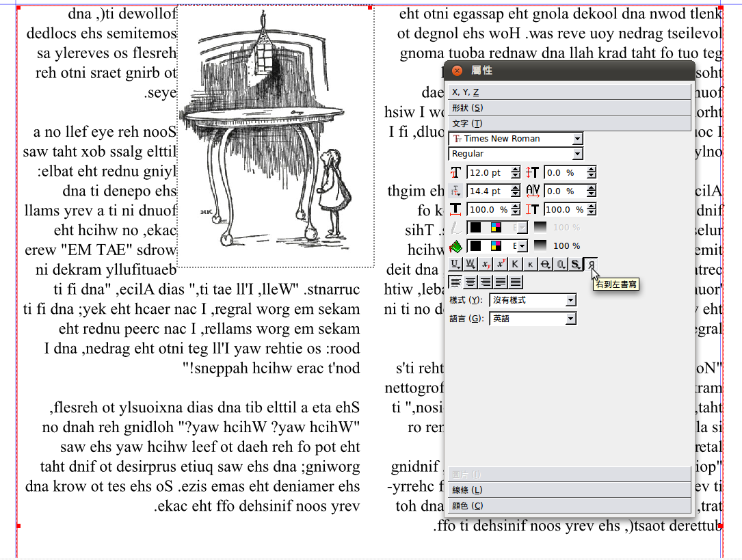The image size is (742, 560).
Task: Toggle Right-to-Left writing button
Action: 591,264
